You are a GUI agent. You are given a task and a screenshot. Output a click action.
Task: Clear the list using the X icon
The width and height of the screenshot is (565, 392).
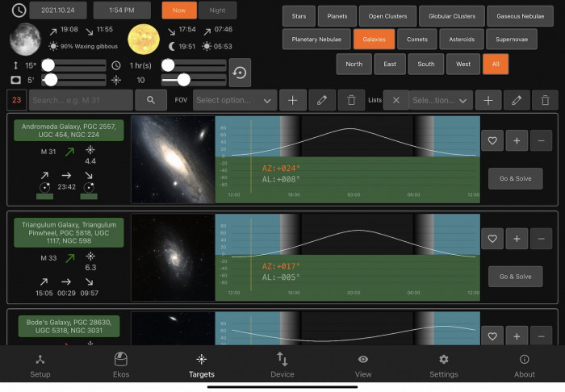395,100
